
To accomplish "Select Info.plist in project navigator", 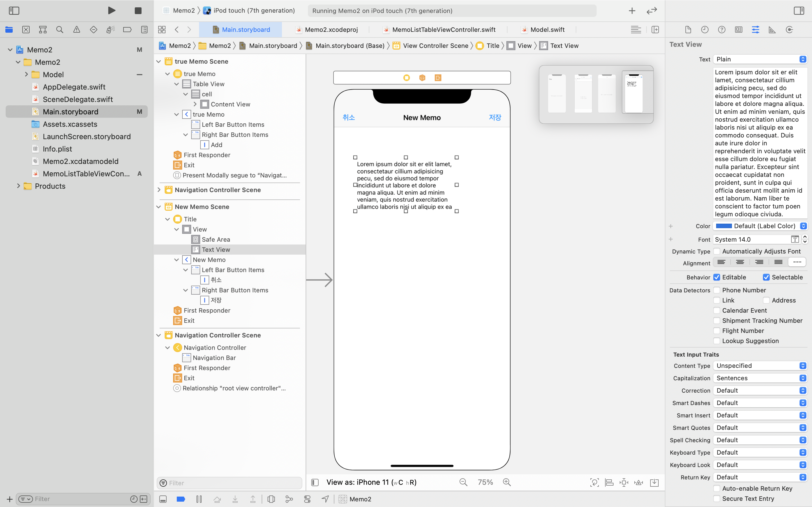I will coord(58,149).
